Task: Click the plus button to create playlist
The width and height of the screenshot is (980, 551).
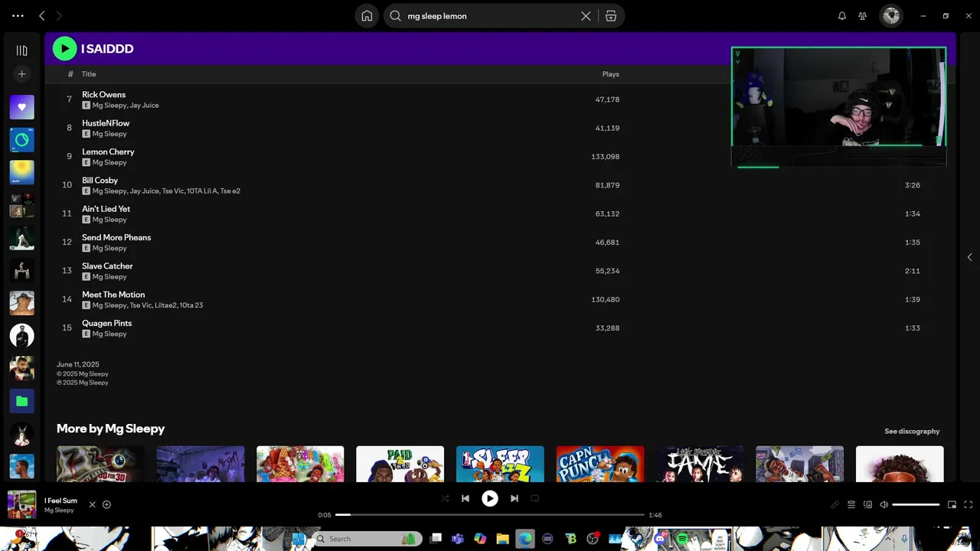Action: pyautogui.click(x=21, y=74)
